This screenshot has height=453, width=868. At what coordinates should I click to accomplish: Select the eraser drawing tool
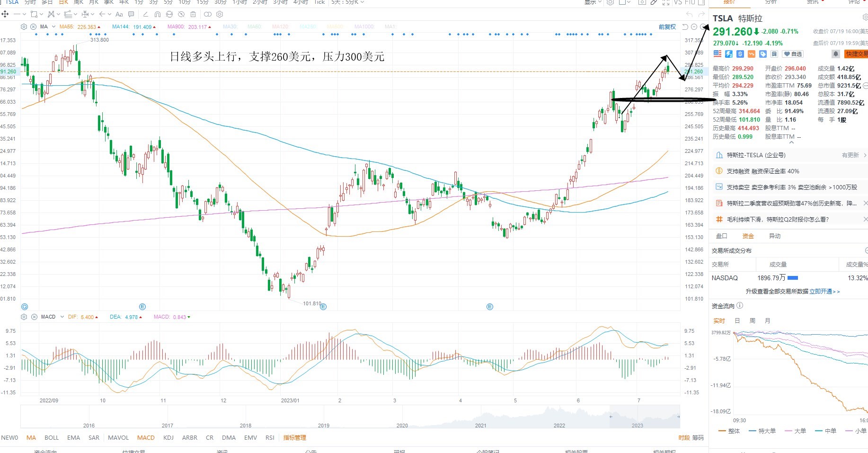[145, 14]
